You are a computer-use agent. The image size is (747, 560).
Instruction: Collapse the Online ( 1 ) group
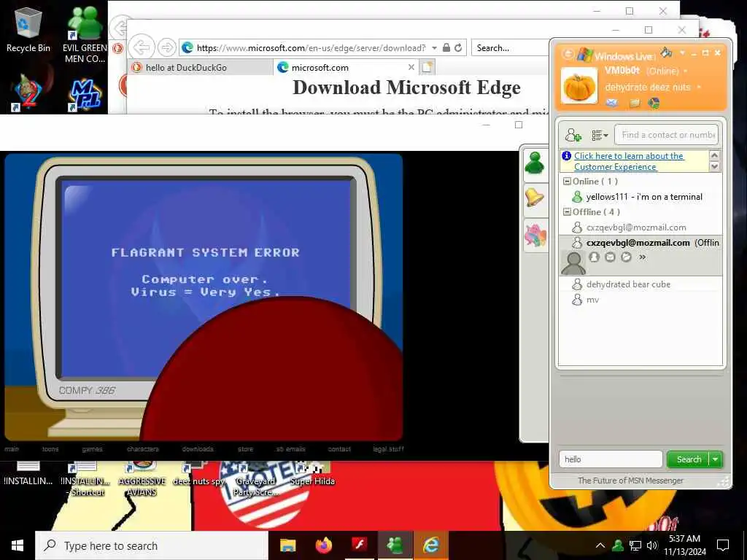(567, 182)
